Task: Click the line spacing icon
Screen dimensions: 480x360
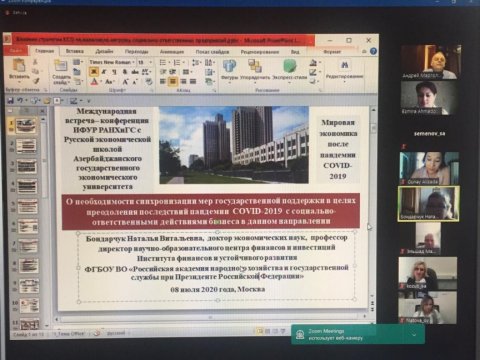Action: [196, 62]
